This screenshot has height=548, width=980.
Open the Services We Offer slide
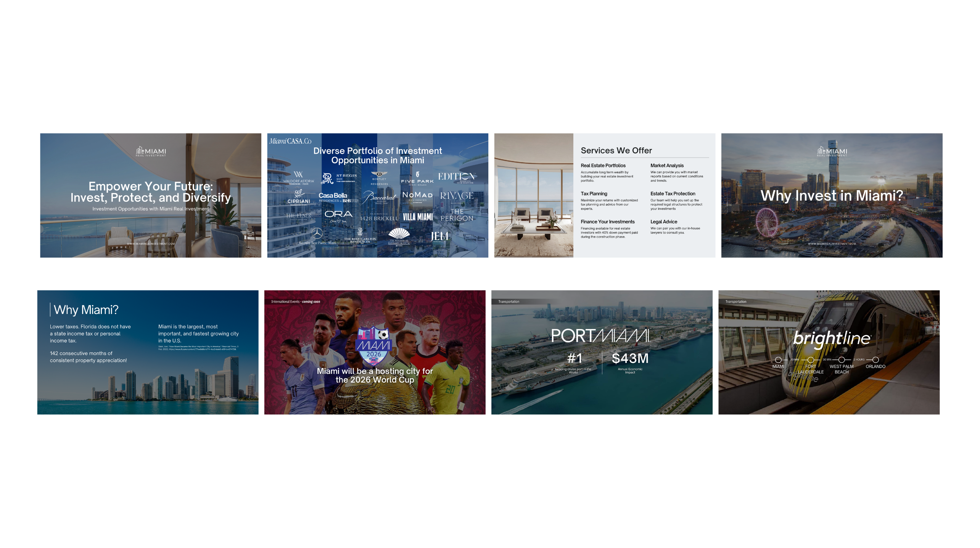[605, 195]
